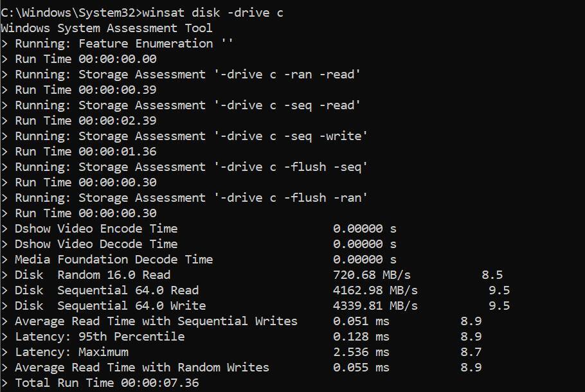Click the Total Run Time 00:00:07.36 line
This screenshot has width=585, height=392.
coord(107,382)
